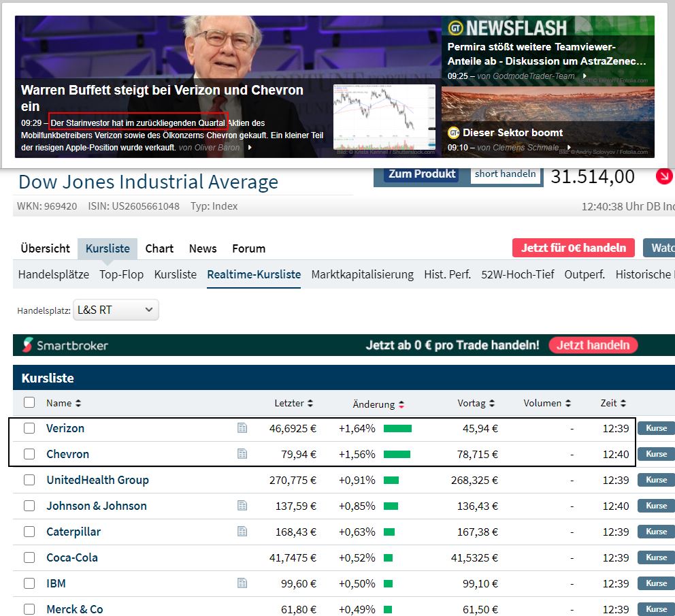This screenshot has width=675, height=616.
Task: Open the Handelsplatz L&S RT dropdown
Action: (116, 310)
